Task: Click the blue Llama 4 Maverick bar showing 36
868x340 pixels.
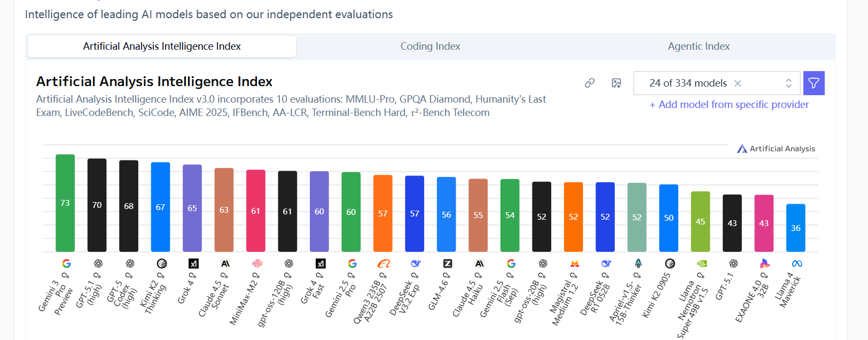Action: (796, 228)
